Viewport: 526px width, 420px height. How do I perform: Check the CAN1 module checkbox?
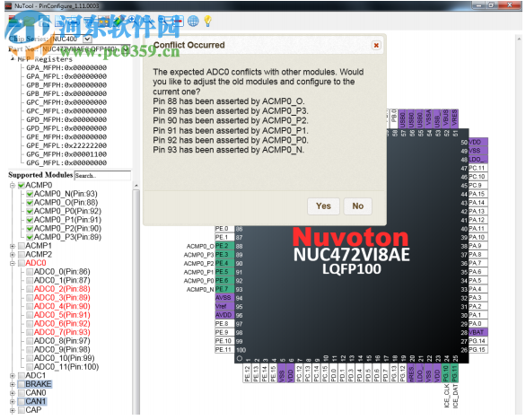pos(22,402)
